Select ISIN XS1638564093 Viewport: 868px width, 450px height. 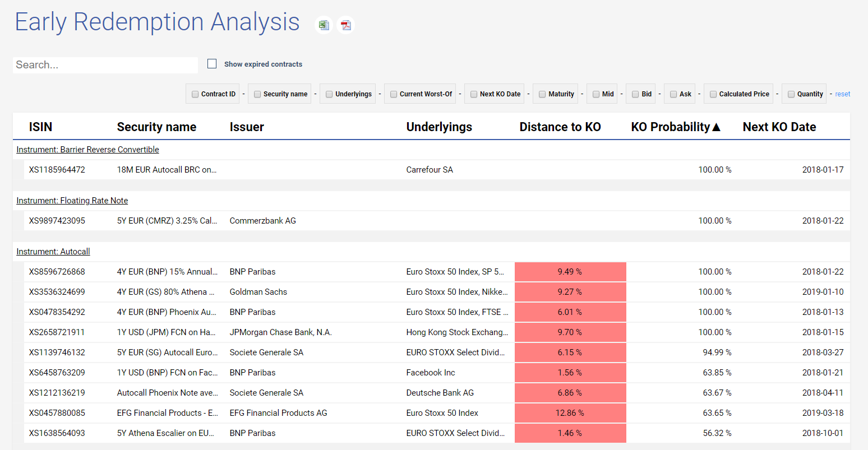[57, 433]
